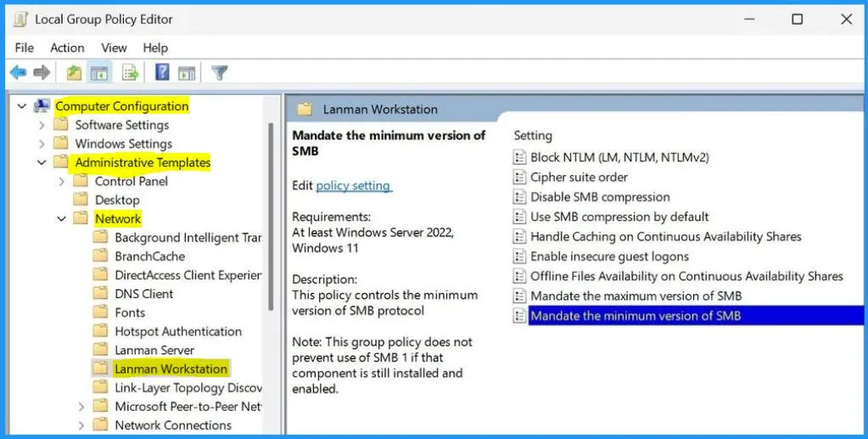
Task: Select Background Intelligent Transfer tree item
Action: (188, 238)
